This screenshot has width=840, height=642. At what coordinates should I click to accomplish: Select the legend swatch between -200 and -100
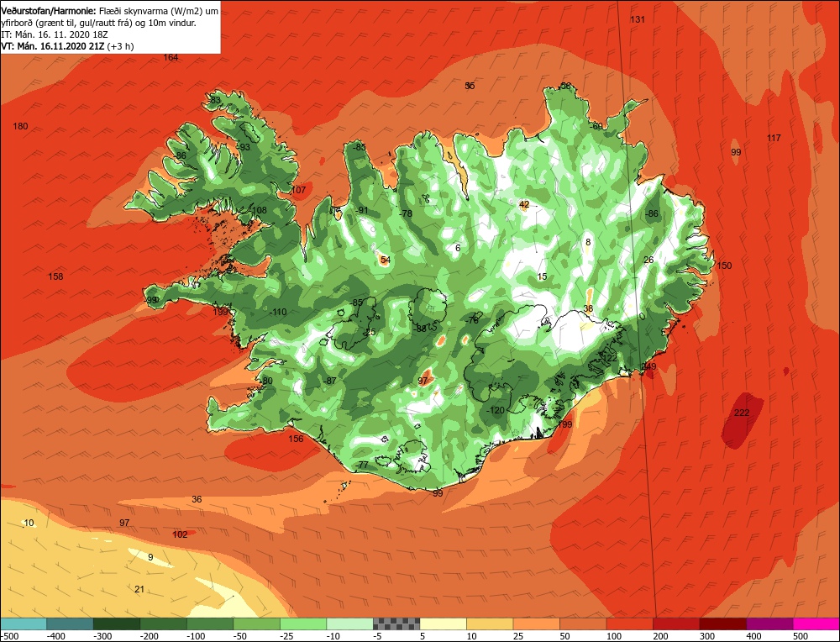(164, 624)
